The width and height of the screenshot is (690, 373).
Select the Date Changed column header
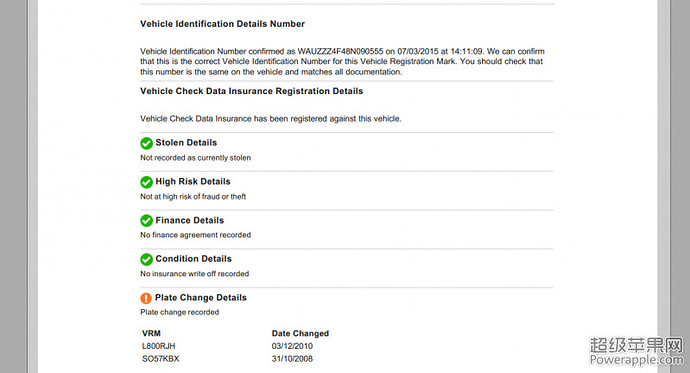click(x=300, y=333)
